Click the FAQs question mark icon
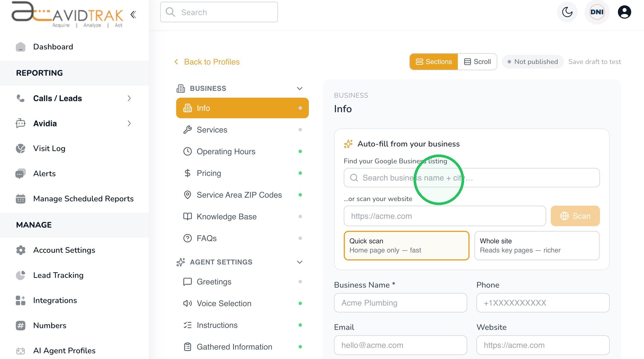 (x=188, y=238)
